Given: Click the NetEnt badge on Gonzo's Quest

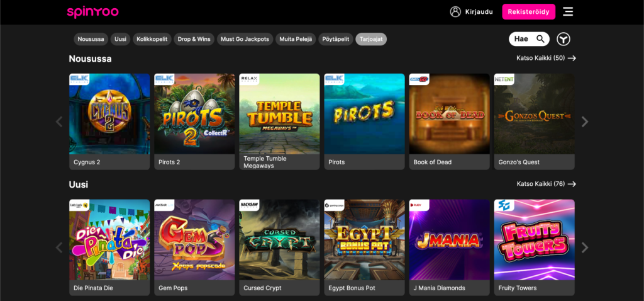Looking at the screenshot, I should [504, 79].
